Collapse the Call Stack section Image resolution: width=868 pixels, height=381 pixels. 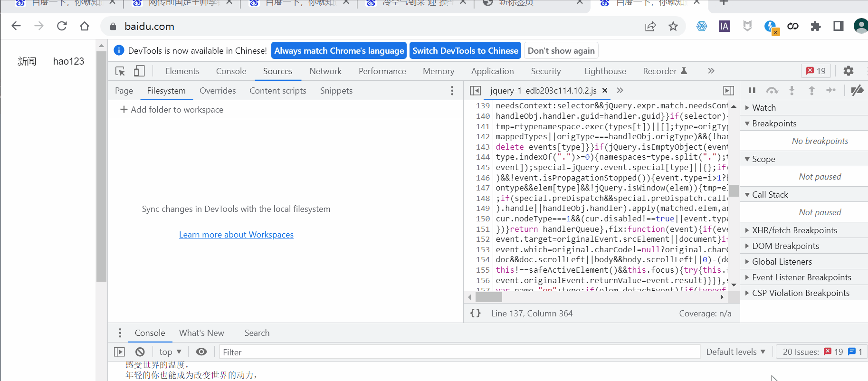[804, 195]
